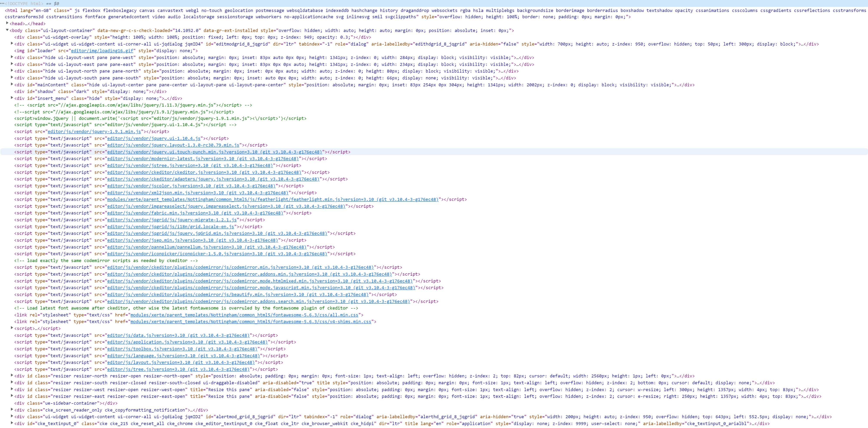This screenshot has height=428, width=868.
Task: Select the 'load exactly the same codemirror' comment
Action: pos(106,260)
